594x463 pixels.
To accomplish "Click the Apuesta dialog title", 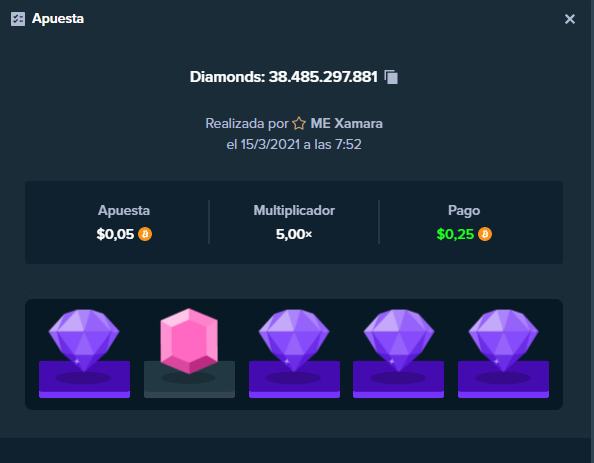I will click(58, 19).
